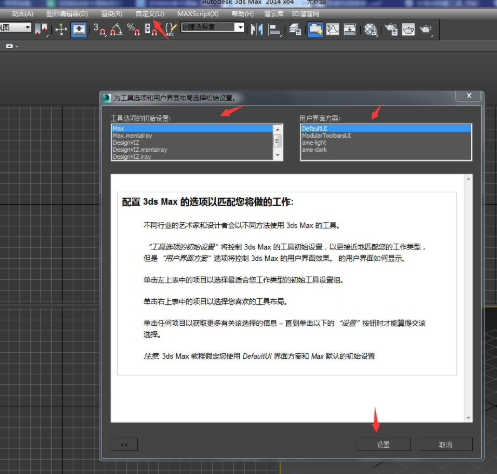Select Max in the initial settings list
Viewport: 497px width, 474px height.
tap(192, 129)
